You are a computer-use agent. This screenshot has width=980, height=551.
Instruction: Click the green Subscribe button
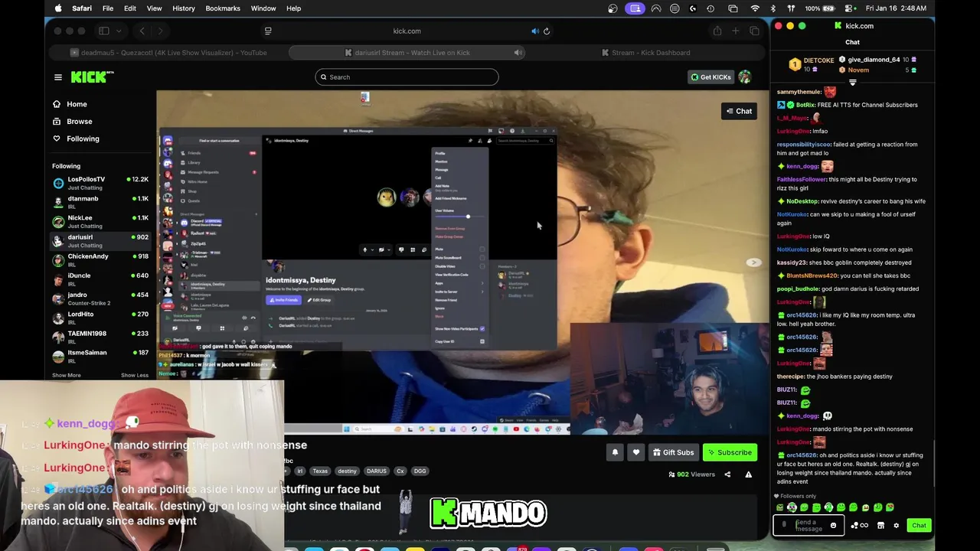coord(730,452)
